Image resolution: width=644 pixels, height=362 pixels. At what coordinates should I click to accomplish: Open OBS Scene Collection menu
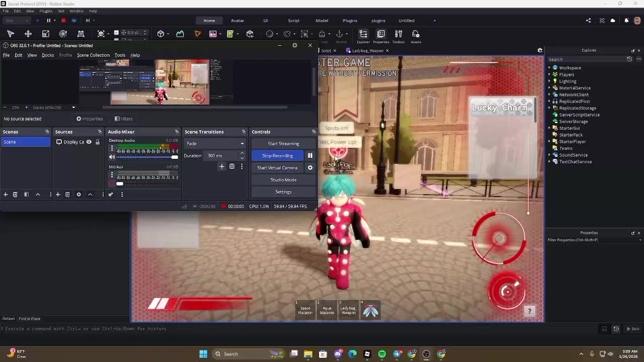point(93,55)
